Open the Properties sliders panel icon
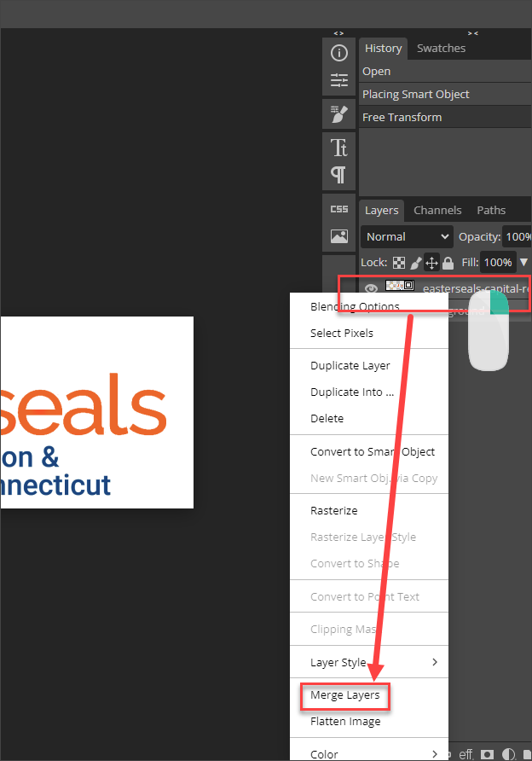Viewport: 532px width, 761px height. coord(339,79)
